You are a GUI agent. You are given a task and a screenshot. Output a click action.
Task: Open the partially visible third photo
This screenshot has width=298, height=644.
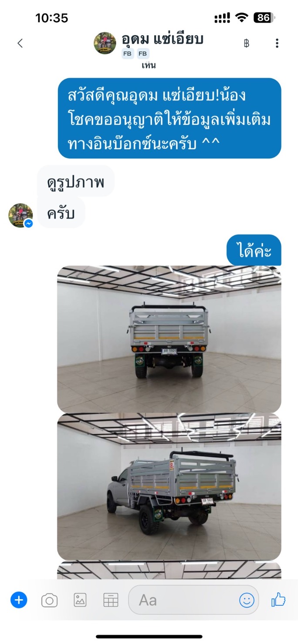tap(169, 570)
